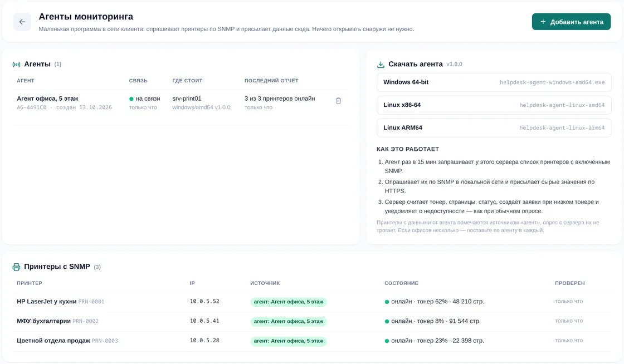Image resolution: width=624 pixels, height=364 pixels.
Task: Click the signal icon beside «Агенты» heading
Action: coord(16,65)
